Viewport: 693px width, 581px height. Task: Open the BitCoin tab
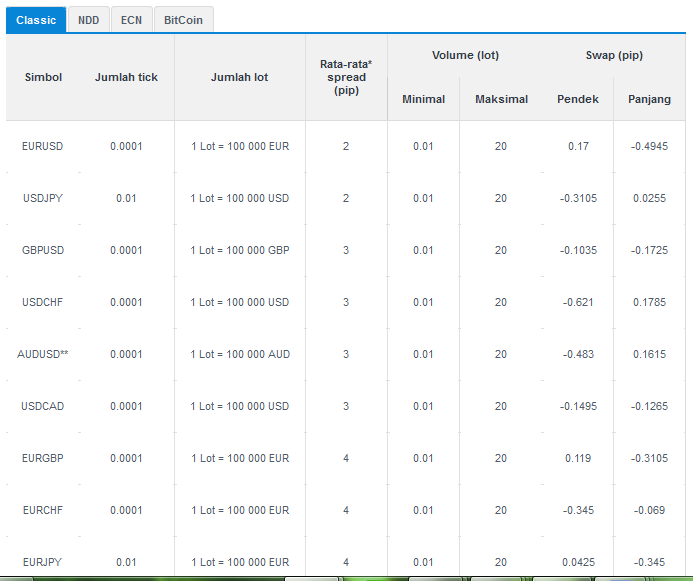pyautogui.click(x=183, y=20)
